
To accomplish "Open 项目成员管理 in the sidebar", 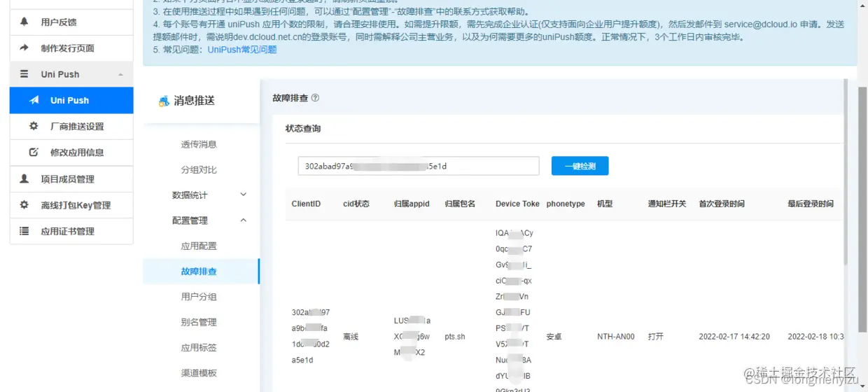I will tap(71, 179).
